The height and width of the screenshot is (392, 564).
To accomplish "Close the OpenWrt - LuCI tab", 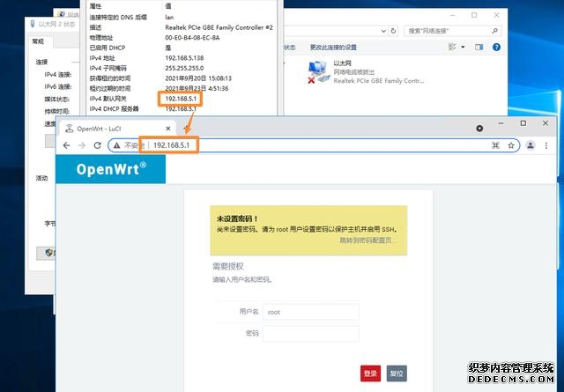I will [x=168, y=129].
